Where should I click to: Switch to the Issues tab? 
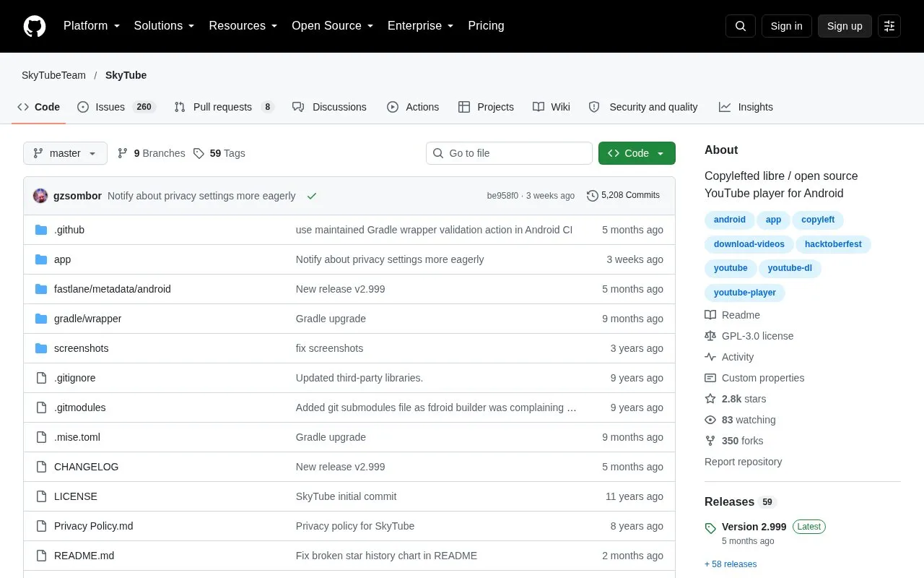pos(116,107)
